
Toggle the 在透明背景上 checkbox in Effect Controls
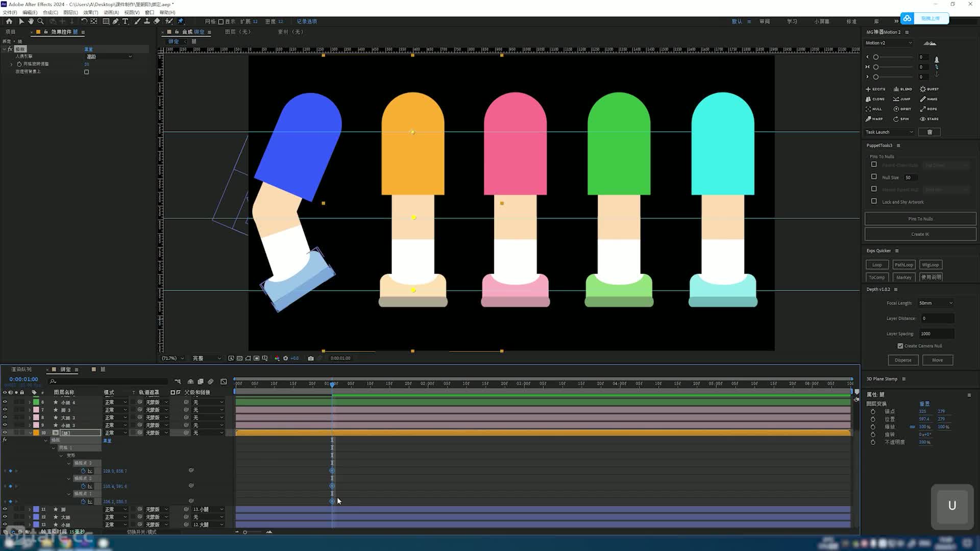[86, 72]
